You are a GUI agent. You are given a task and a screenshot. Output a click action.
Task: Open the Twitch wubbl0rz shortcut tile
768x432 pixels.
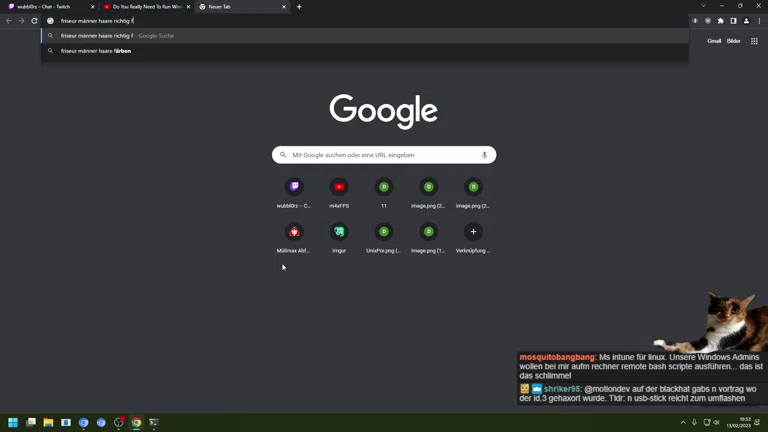tap(294, 187)
